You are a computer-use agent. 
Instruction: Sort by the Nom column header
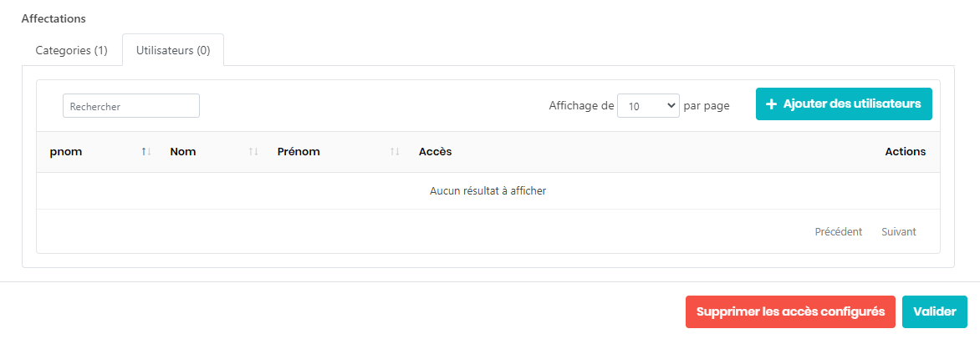(183, 152)
